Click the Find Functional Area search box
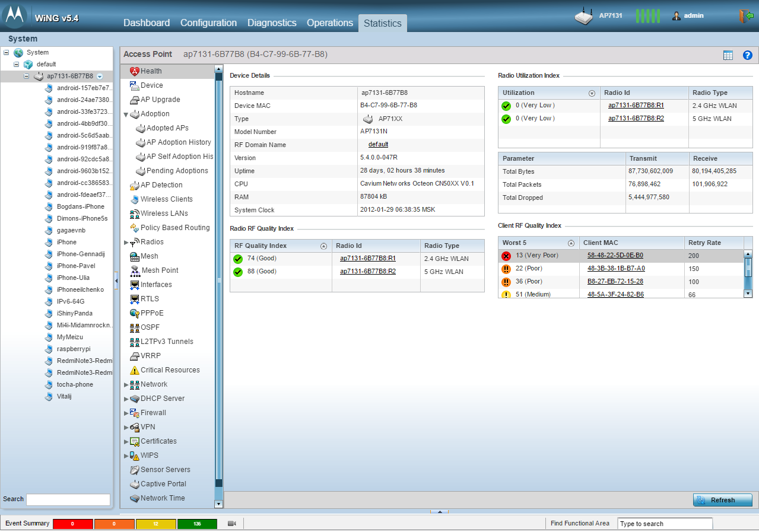This screenshot has height=532, width=759. point(665,524)
